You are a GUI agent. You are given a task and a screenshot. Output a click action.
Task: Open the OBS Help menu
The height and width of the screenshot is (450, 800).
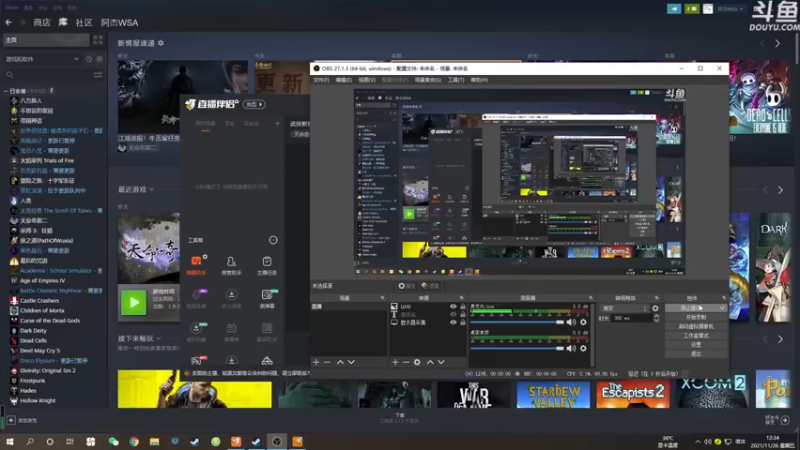click(x=479, y=80)
